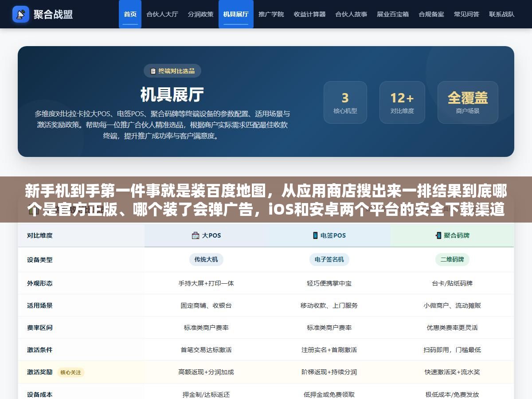This screenshot has height=399, width=532.
Task: Click 低押金或免费领取 cell
Action: 329,394
